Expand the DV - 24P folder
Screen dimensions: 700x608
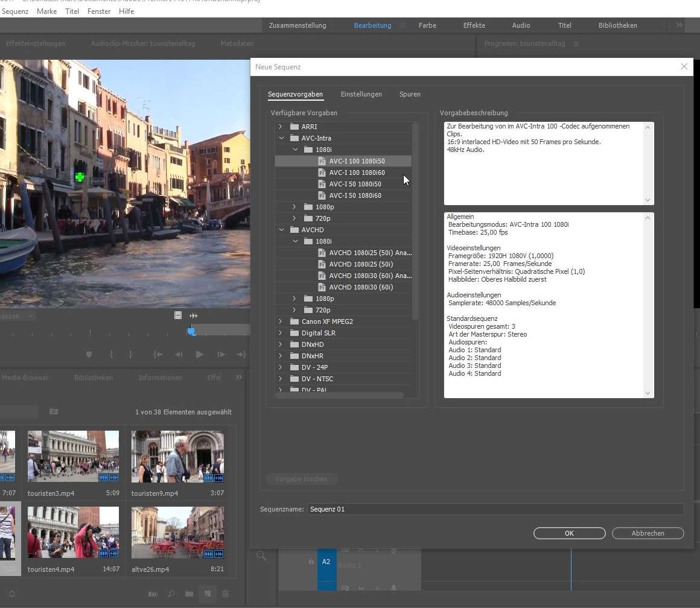(x=281, y=367)
